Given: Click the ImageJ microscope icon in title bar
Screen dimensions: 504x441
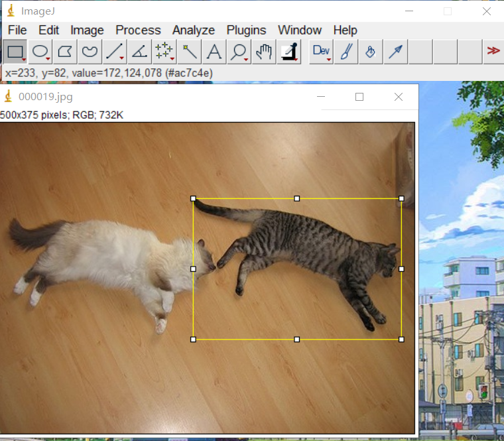Looking at the screenshot, I should (11, 11).
